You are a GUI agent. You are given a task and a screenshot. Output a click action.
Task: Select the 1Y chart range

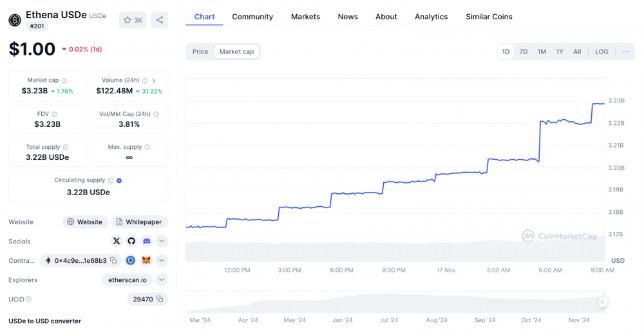(x=560, y=52)
